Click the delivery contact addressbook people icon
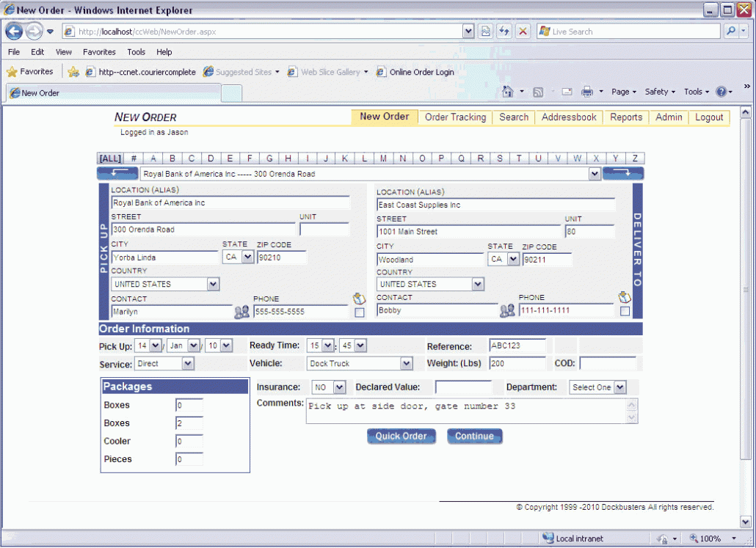 click(x=507, y=311)
